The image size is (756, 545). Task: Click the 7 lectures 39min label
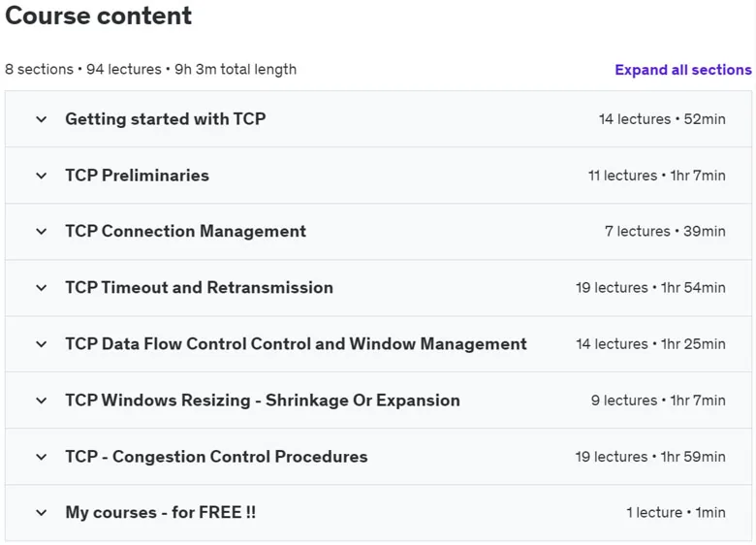pos(665,232)
